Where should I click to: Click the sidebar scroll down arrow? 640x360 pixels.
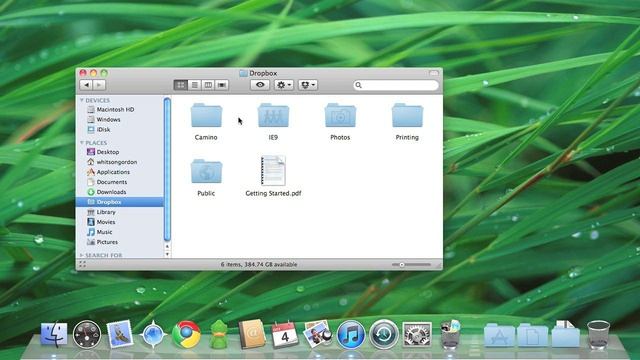167,254
